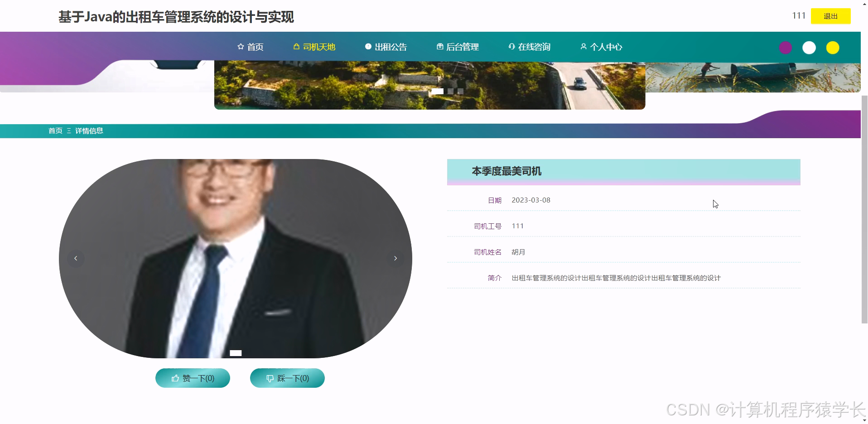Open the calendar icon next to 后台管理
This screenshot has width=868, height=424.
[439, 46]
